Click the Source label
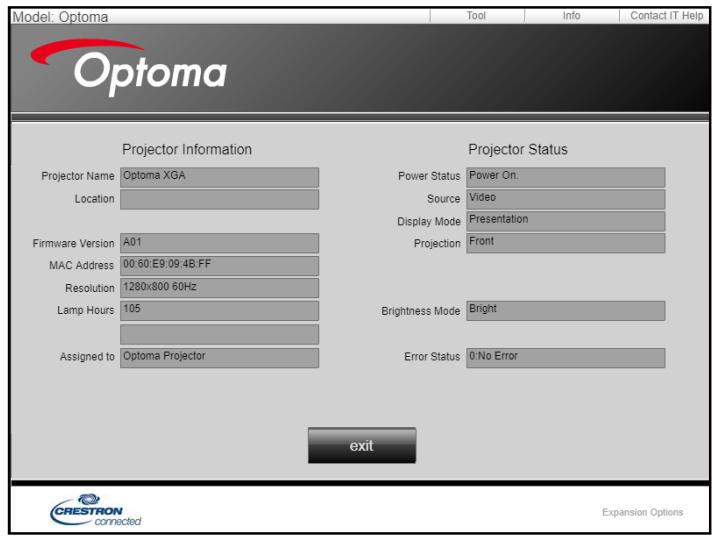 click(444, 199)
